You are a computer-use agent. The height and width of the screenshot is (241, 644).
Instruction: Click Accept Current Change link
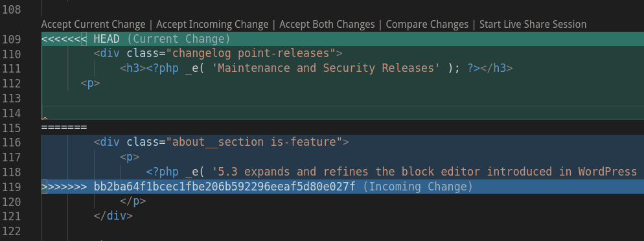pyautogui.click(x=93, y=25)
